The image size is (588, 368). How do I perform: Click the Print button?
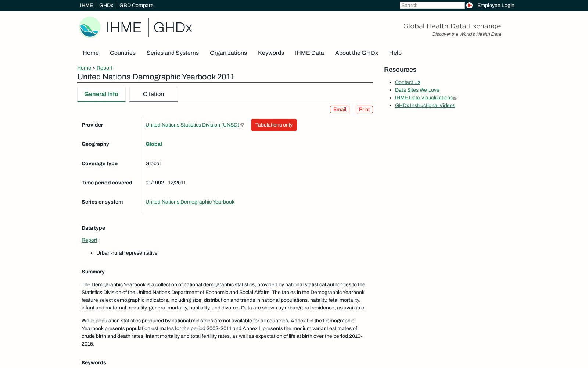tap(364, 110)
